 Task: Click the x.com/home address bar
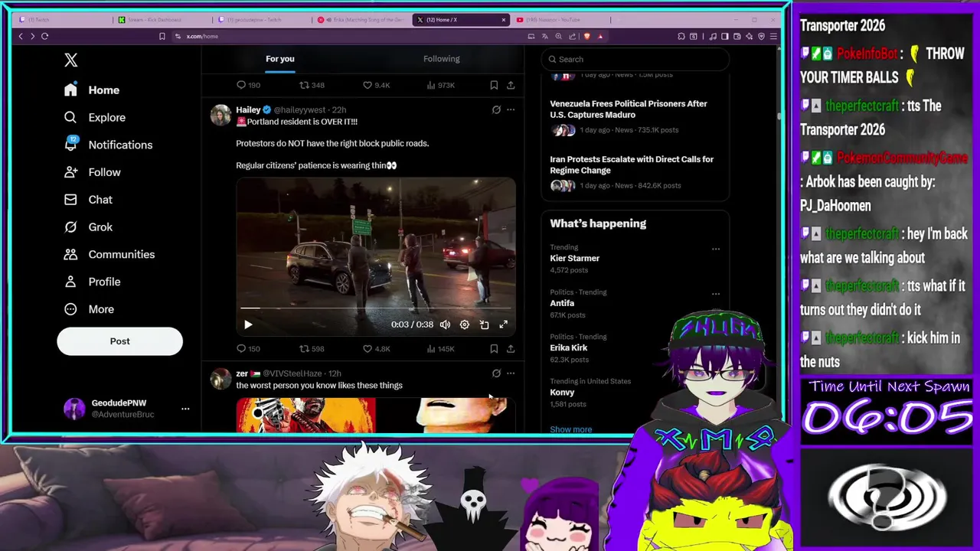pos(202,36)
